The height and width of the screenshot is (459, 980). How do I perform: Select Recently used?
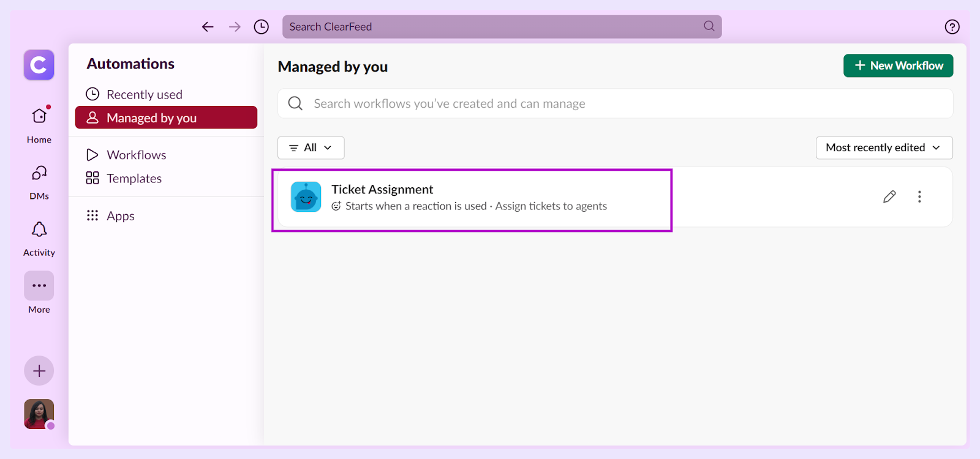coord(166,94)
